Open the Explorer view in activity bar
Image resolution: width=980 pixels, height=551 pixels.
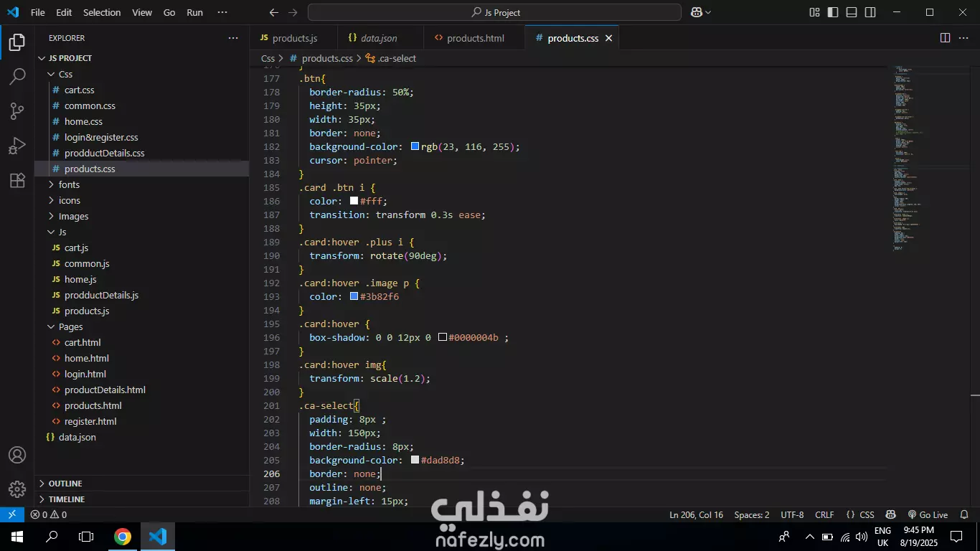(x=17, y=42)
